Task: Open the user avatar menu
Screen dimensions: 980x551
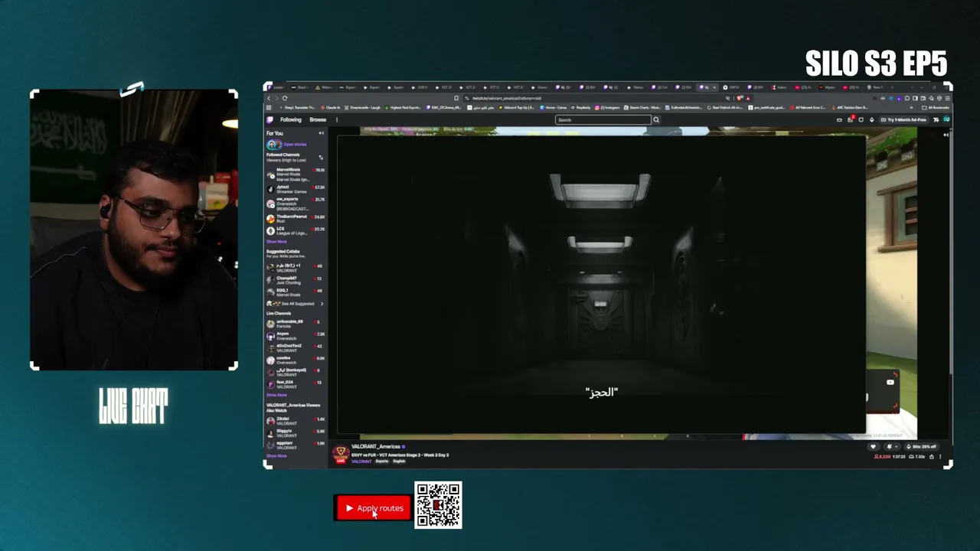Action: point(946,120)
